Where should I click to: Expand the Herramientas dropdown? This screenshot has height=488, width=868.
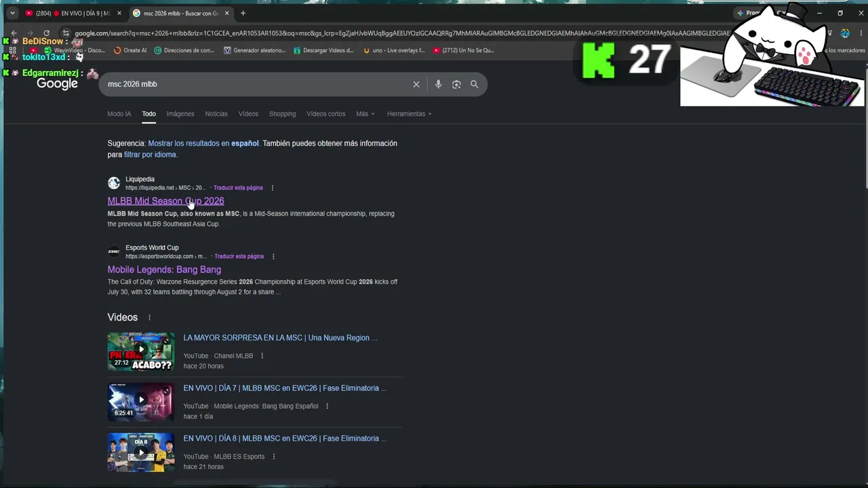coord(409,114)
